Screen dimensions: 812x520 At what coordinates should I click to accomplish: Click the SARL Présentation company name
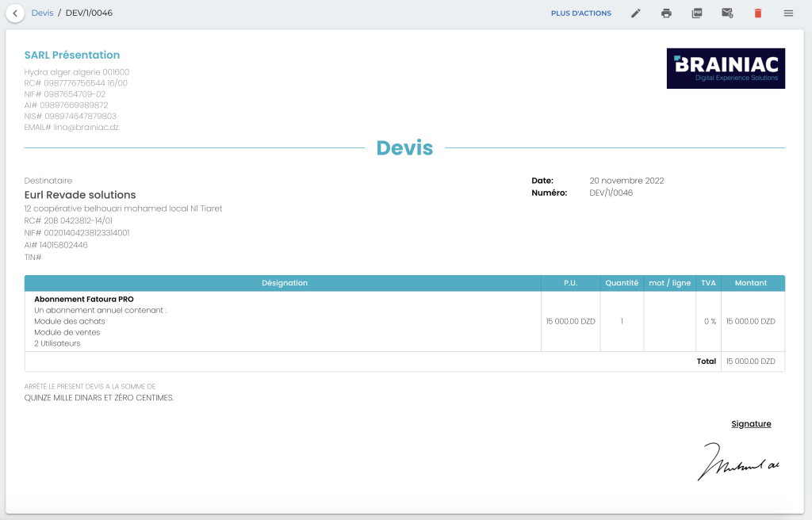point(72,55)
